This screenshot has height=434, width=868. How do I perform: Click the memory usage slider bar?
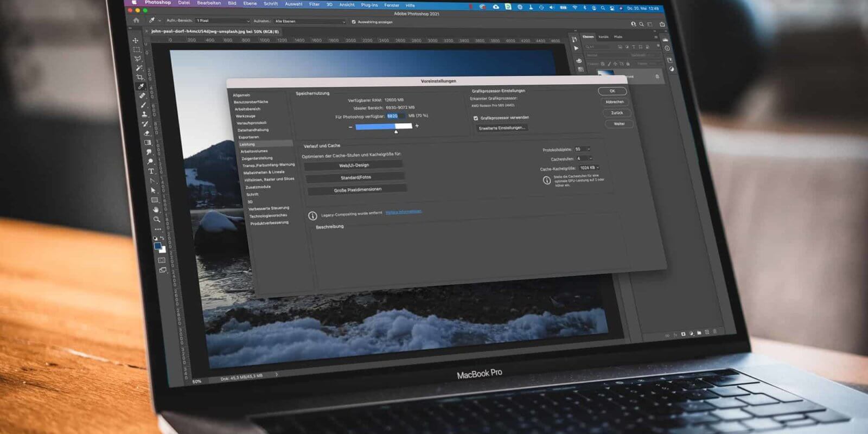pos(384,126)
